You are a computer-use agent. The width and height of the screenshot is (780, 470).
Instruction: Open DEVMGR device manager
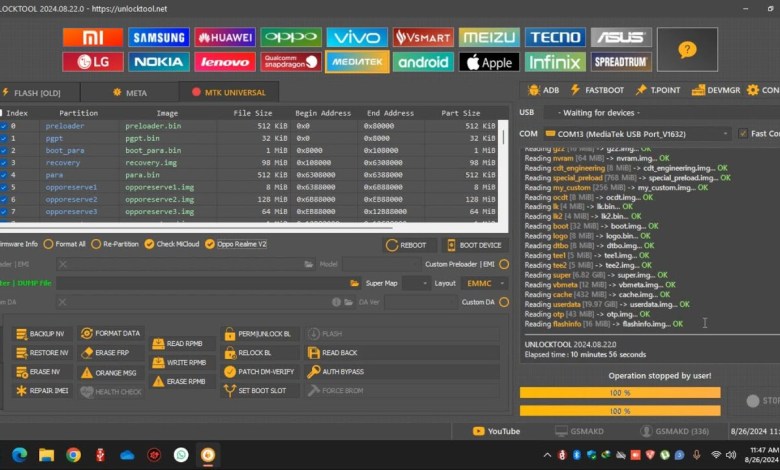pos(716,90)
